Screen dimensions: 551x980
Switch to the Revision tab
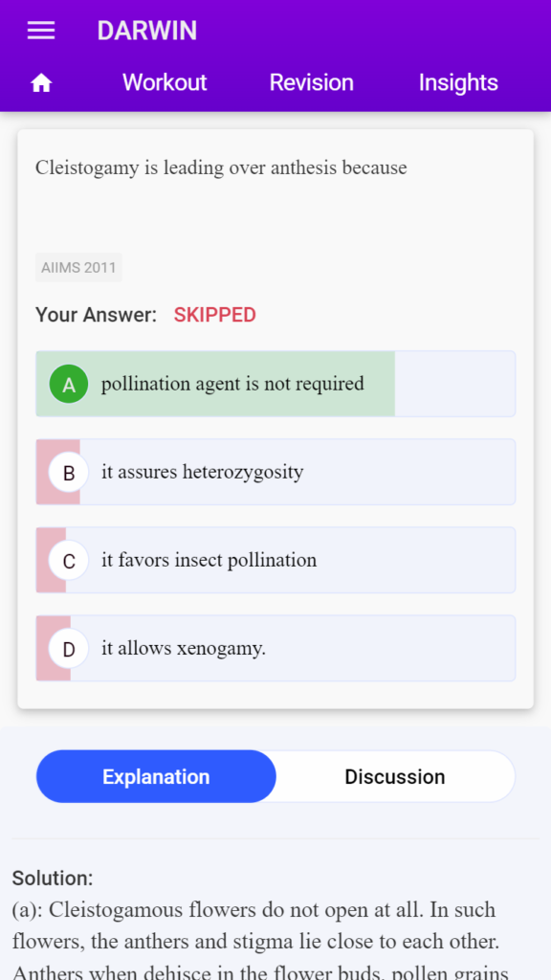311,82
